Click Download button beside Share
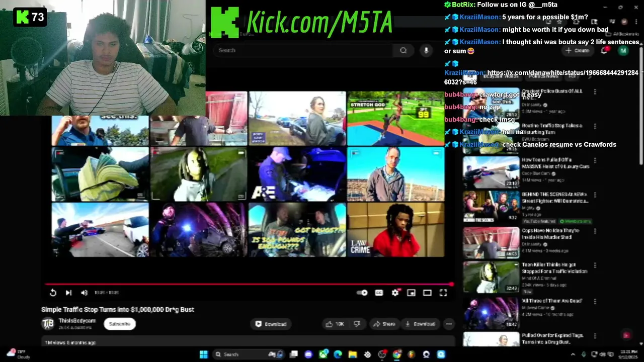This screenshot has height=362, width=644. [x=420, y=324]
